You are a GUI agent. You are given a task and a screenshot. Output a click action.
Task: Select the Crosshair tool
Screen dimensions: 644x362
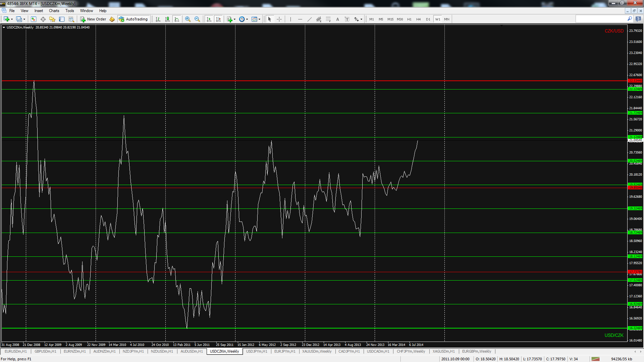[x=279, y=19]
